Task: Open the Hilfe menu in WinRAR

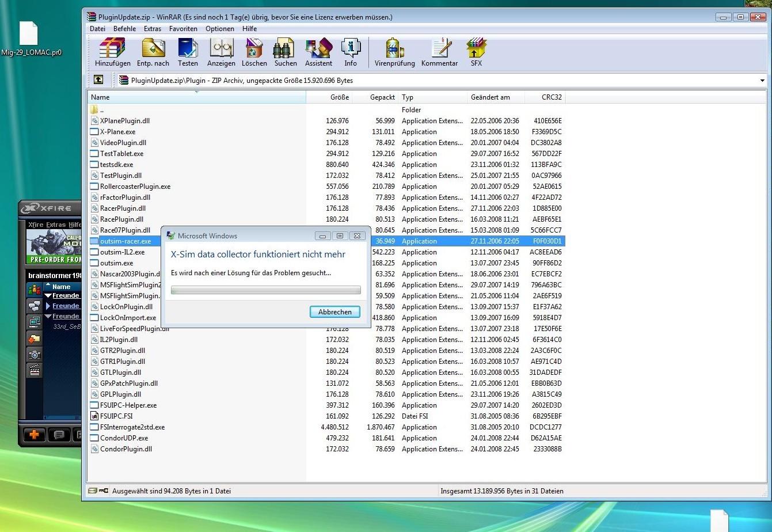Action: (x=249, y=28)
